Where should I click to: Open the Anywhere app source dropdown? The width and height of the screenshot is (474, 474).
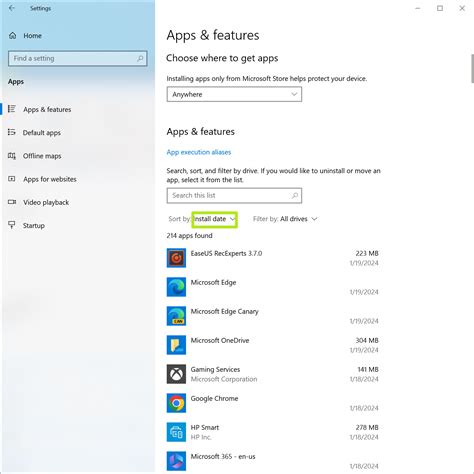click(234, 94)
